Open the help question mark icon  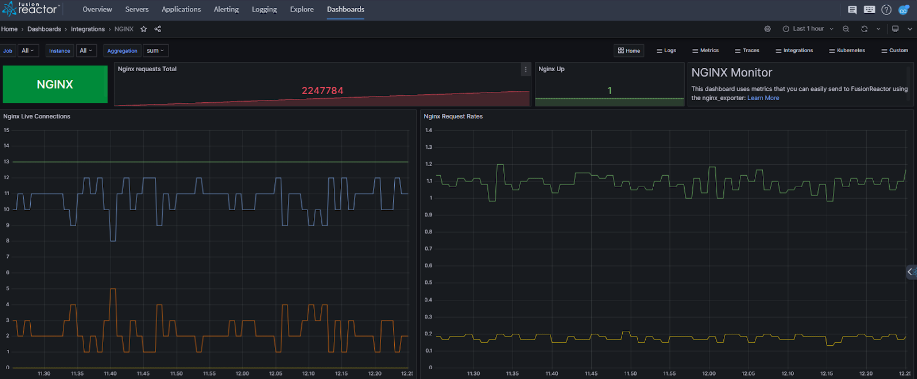pyautogui.click(x=887, y=9)
